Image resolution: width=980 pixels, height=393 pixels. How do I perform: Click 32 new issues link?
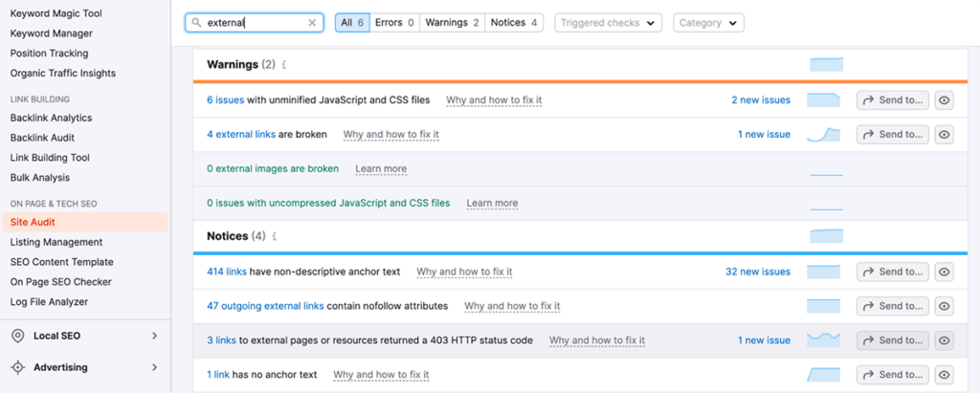(x=758, y=272)
